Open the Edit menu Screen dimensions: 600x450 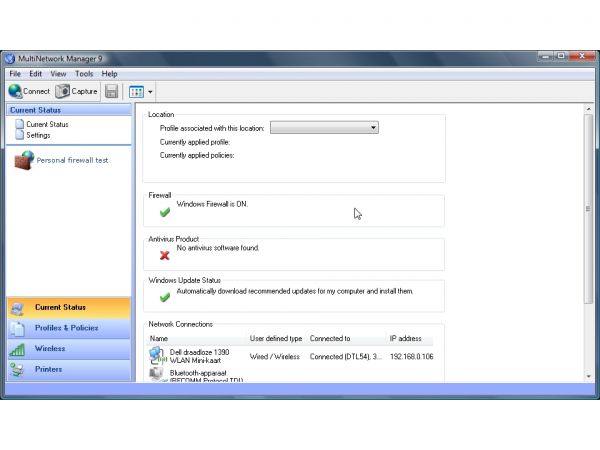tap(36, 74)
